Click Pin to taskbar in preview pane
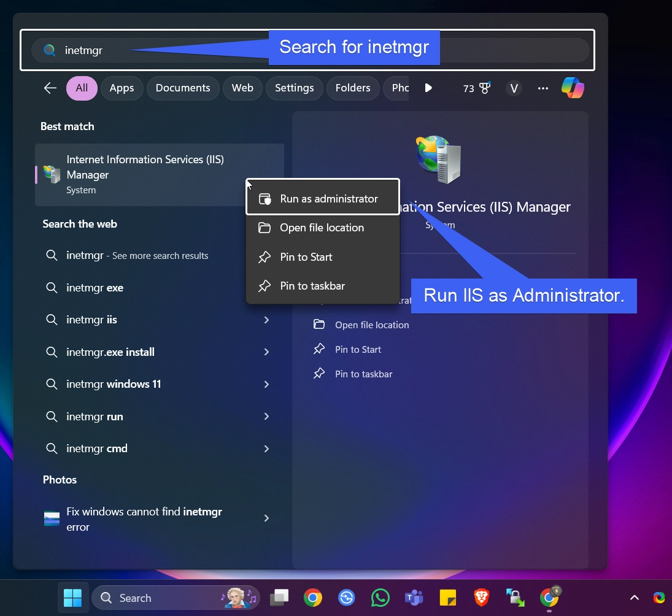The width and height of the screenshot is (672, 616). pos(352,374)
